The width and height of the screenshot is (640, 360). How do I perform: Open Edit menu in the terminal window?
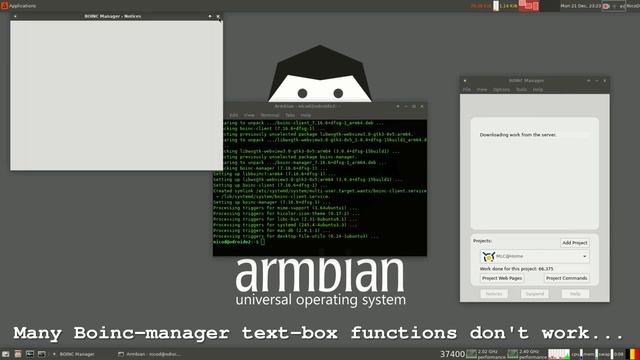[233, 115]
